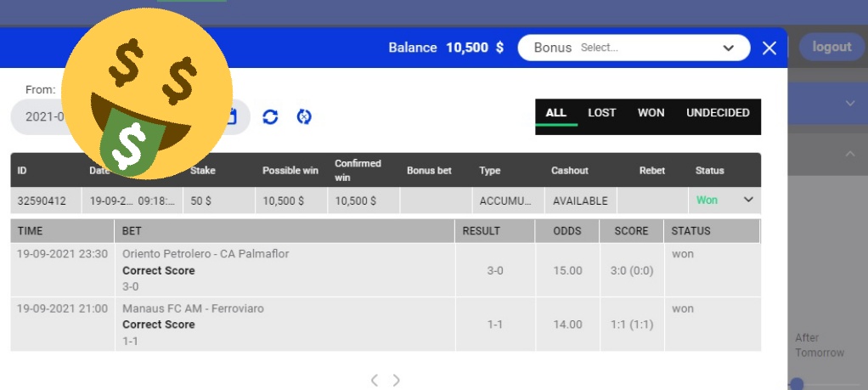Click the After Tomorrow label

(x=820, y=345)
